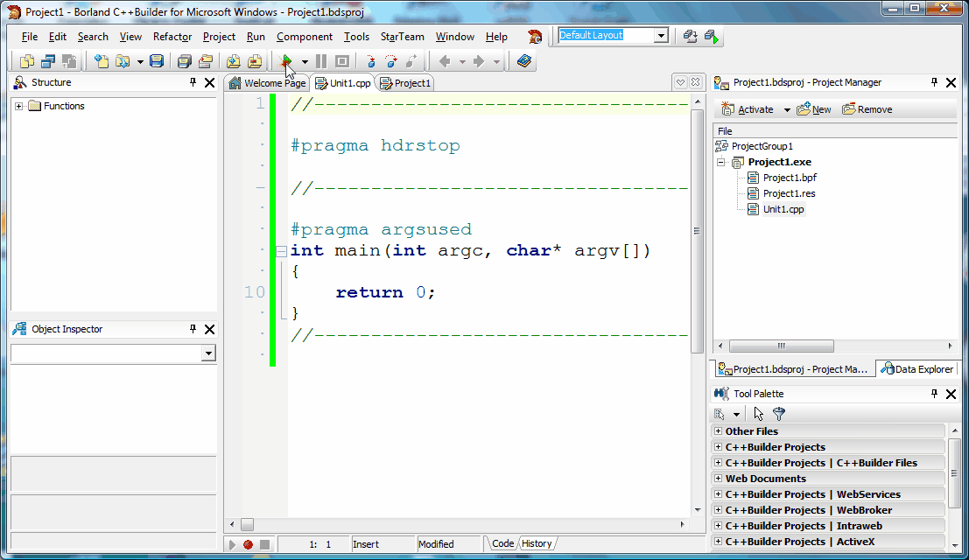Screen dimensions: 969x560
Task: Click the Open file toolbar icon
Action: (123, 61)
